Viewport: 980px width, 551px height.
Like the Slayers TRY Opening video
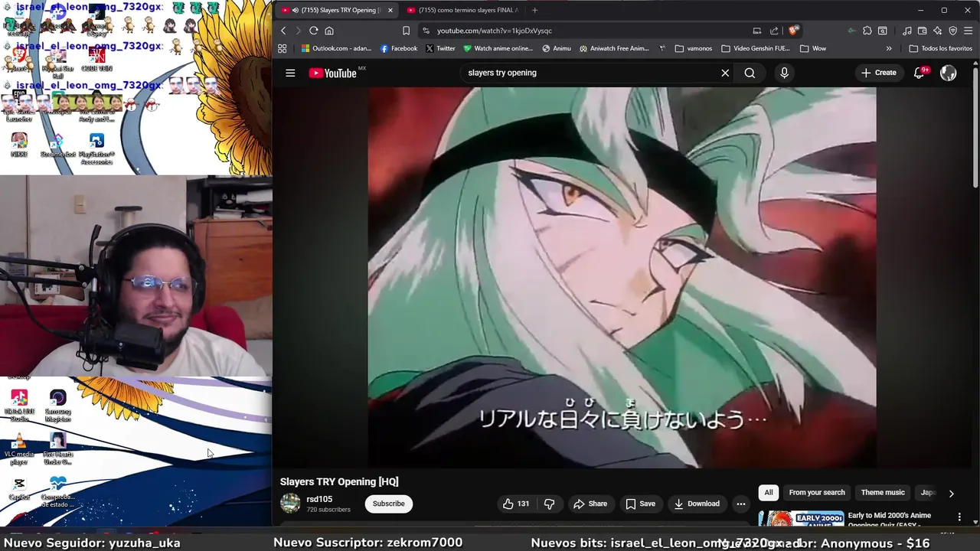pyautogui.click(x=515, y=504)
